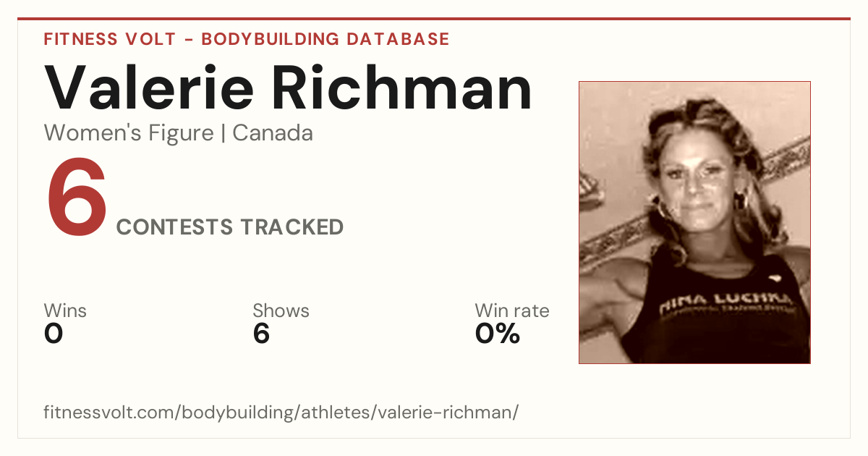Click the Wins label
The width and height of the screenshot is (868, 456).
pos(65,311)
